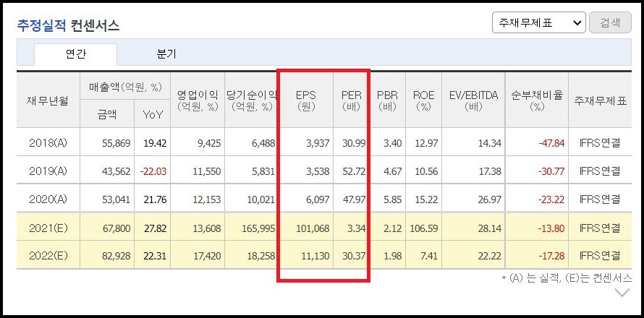
Task: Click YoY value 19.42
Action: [155, 143]
